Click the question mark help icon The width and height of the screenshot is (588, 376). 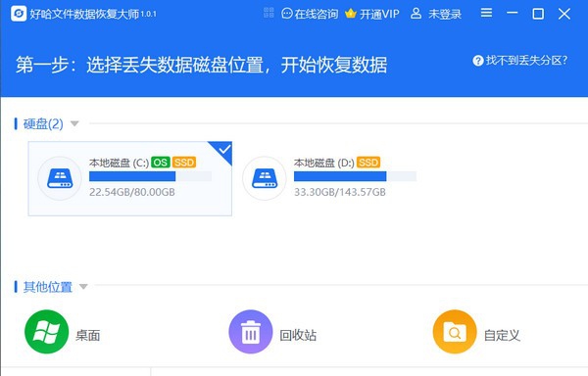point(478,61)
